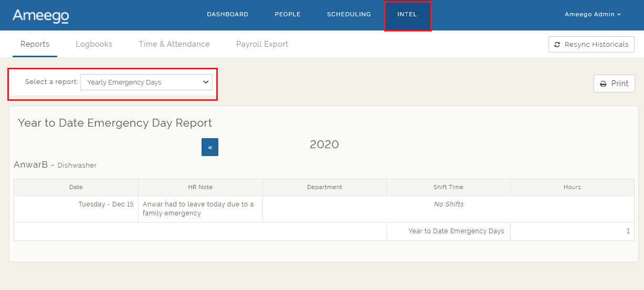
Task: Select the Intel navigation item
Action: 407,15
